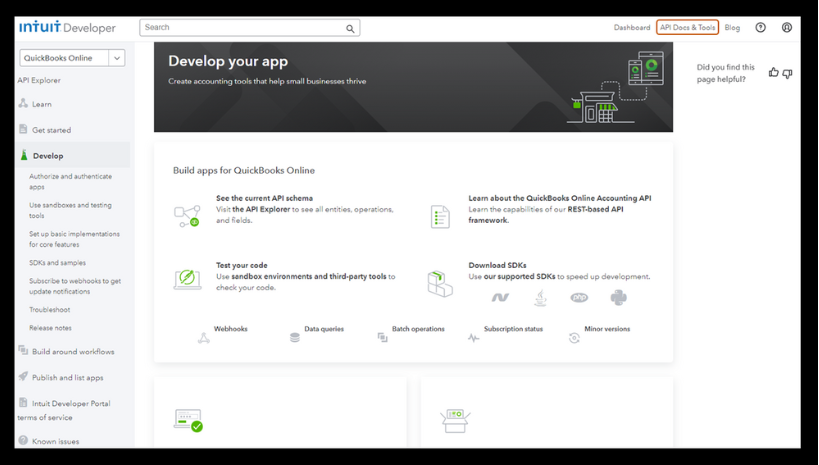Open Known issues sidebar item
Screen dimensions: 819x465
(x=55, y=441)
